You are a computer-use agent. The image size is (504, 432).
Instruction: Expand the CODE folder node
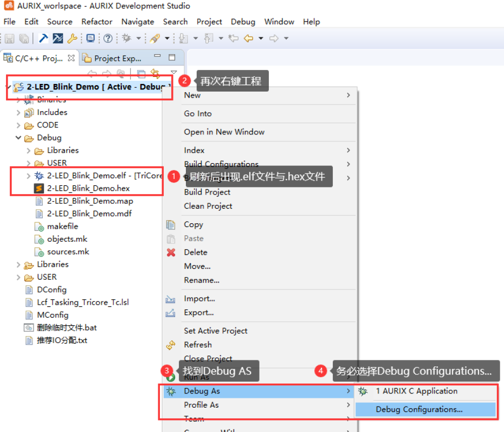pyautogui.click(x=18, y=125)
